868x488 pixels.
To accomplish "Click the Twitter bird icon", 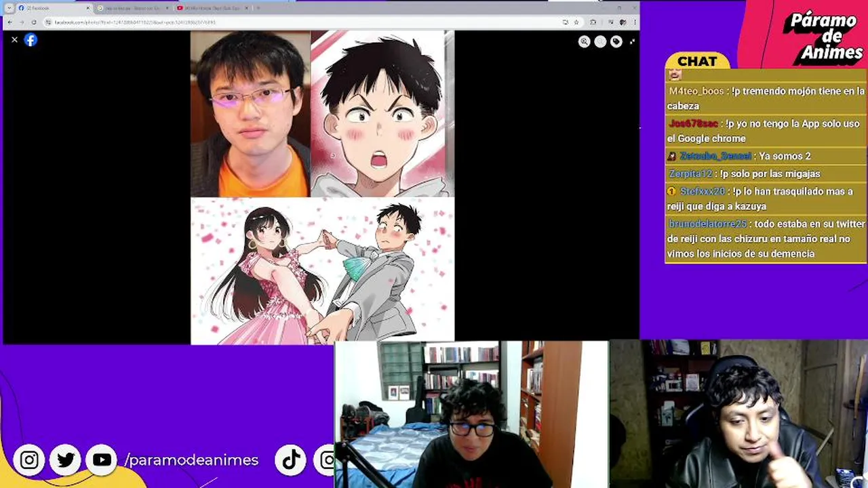I will coord(66,460).
